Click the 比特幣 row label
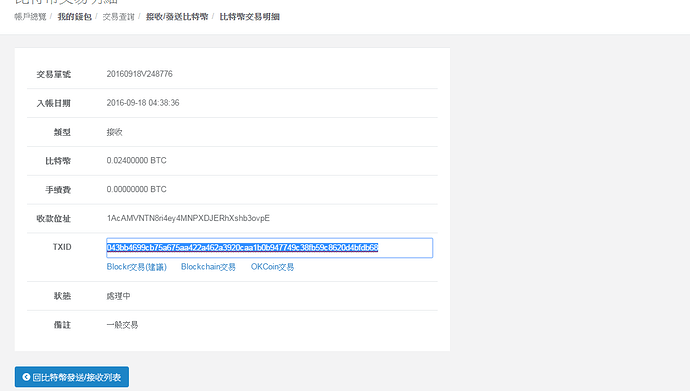Screen dimensions: 690x391 coord(58,161)
